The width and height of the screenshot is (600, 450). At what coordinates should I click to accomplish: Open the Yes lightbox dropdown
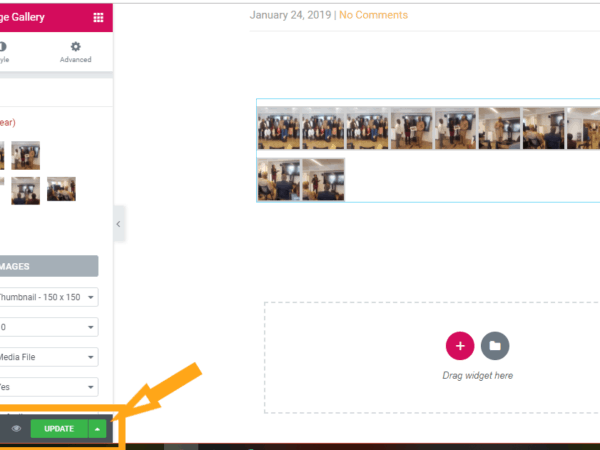point(48,387)
